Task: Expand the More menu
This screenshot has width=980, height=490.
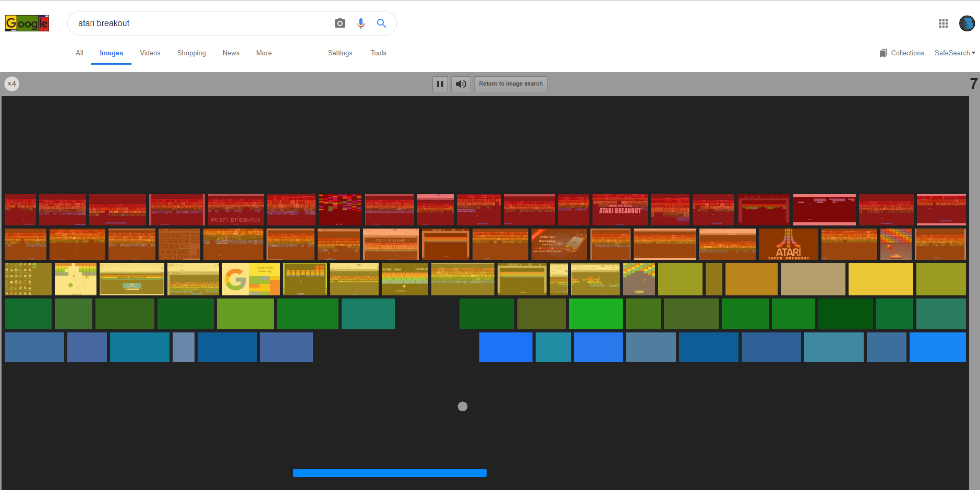Action: pos(264,53)
